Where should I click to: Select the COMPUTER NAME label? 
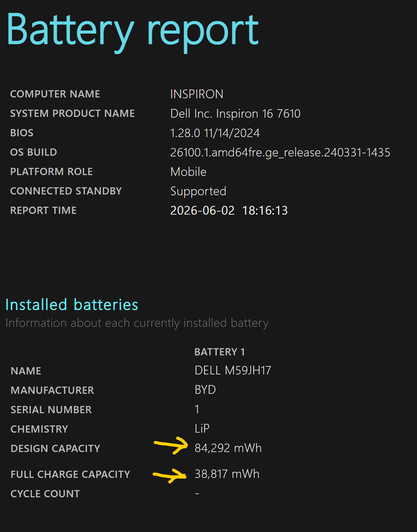[55, 94]
